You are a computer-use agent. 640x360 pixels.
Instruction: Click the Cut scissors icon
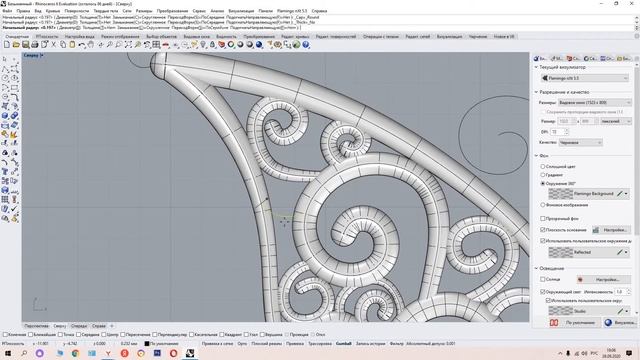pos(54,45)
